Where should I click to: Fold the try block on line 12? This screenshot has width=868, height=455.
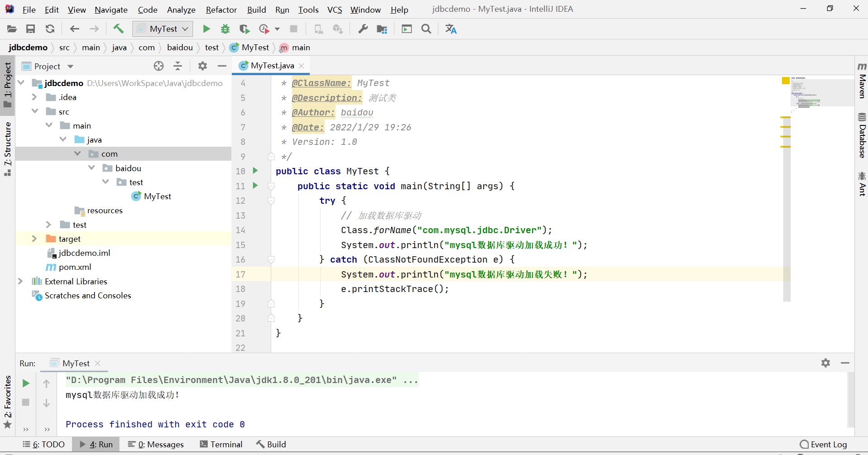click(x=271, y=201)
